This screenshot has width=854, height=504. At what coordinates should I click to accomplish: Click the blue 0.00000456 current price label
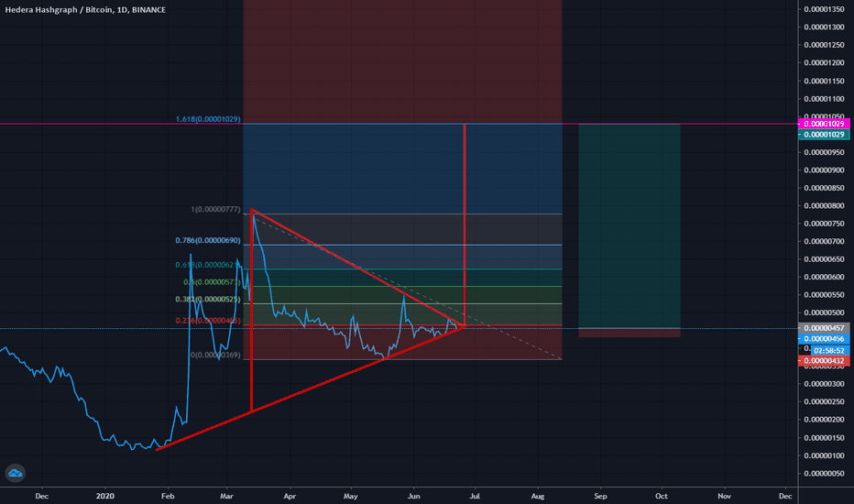(824, 339)
